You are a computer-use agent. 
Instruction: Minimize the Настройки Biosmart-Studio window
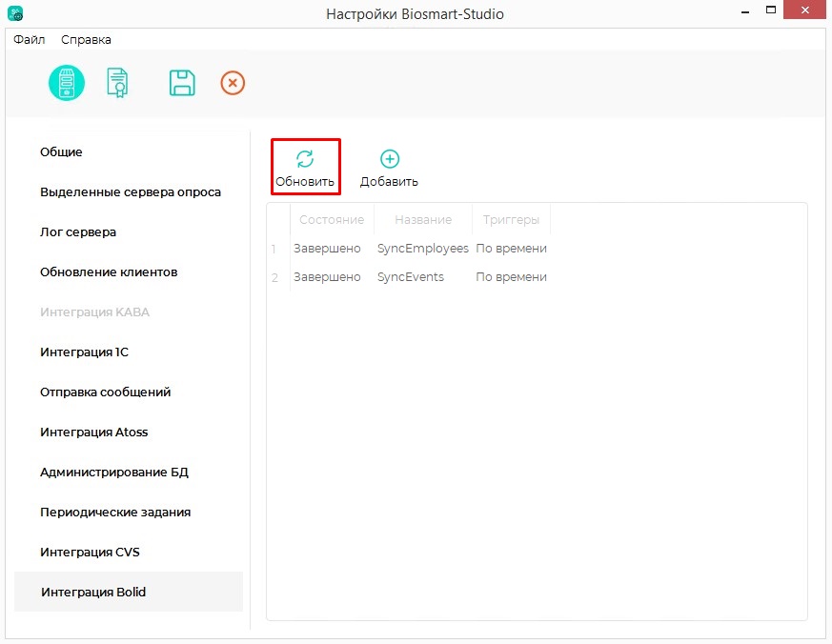click(745, 10)
